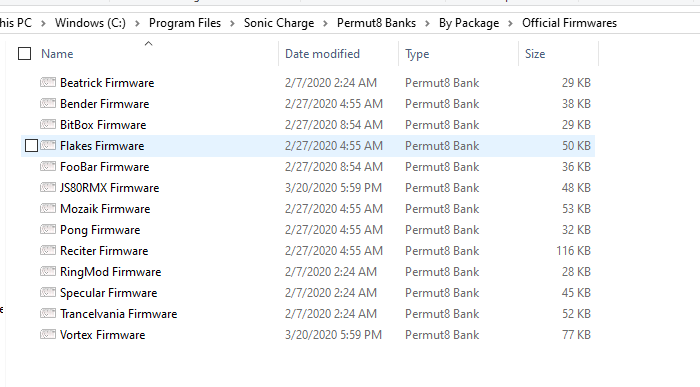Image resolution: width=700 pixels, height=387 pixels.
Task: Go to Sonic Charge folder breadcrumb
Action: (x=279, y=23)
